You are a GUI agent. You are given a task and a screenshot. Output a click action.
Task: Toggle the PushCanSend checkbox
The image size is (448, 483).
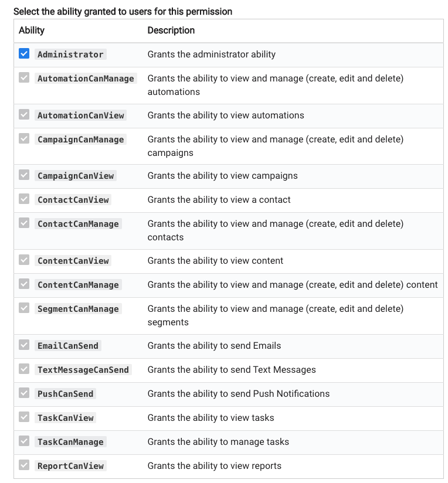point(24,393)
